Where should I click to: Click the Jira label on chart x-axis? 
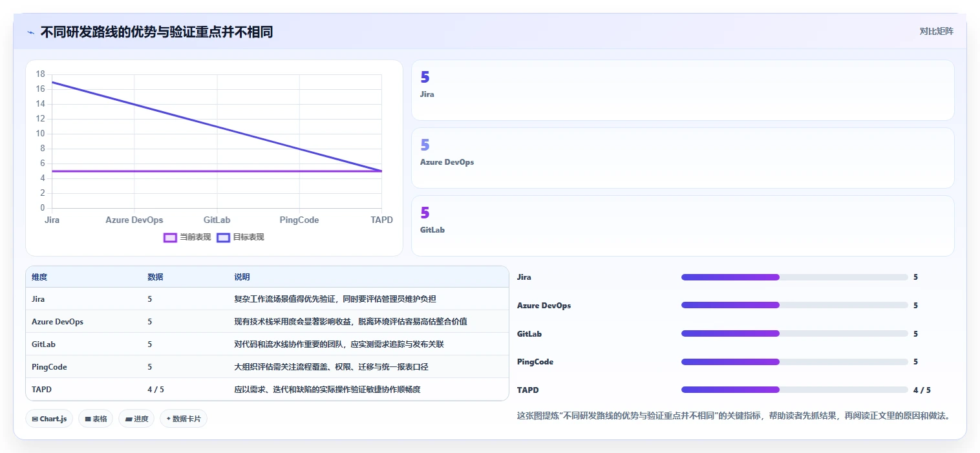tap(52, 220)
